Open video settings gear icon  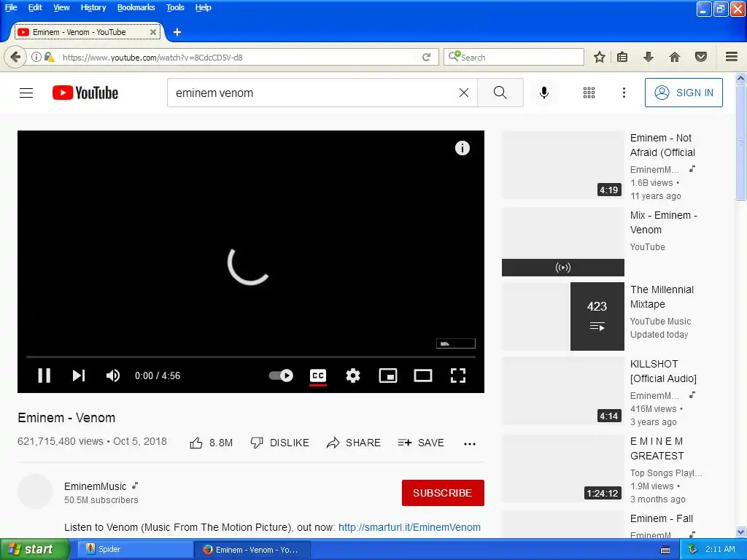pos(353,376)
